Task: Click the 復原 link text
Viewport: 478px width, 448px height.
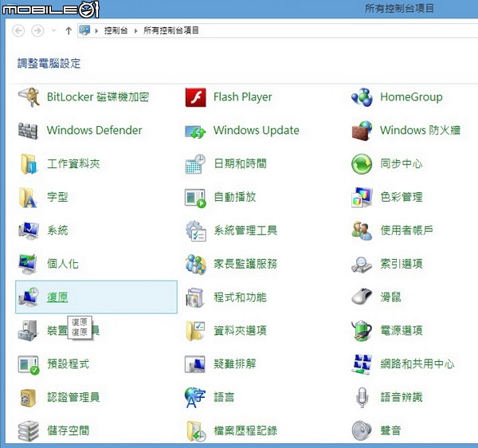Action: tap(57, 297)
